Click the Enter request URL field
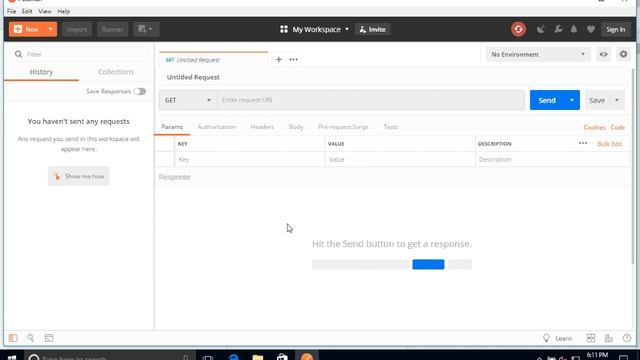This screenshot has width=640, height=360. tap(371, 100)
